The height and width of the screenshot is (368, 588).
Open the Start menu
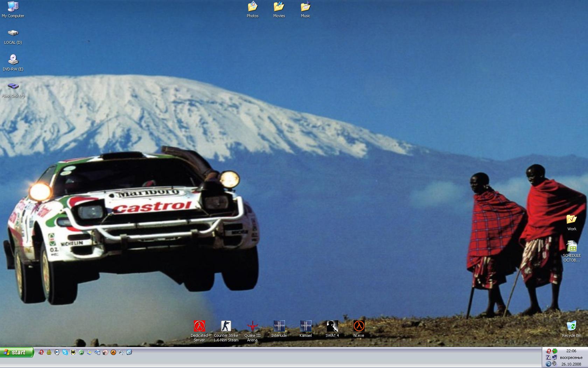[x=17, y=352]
